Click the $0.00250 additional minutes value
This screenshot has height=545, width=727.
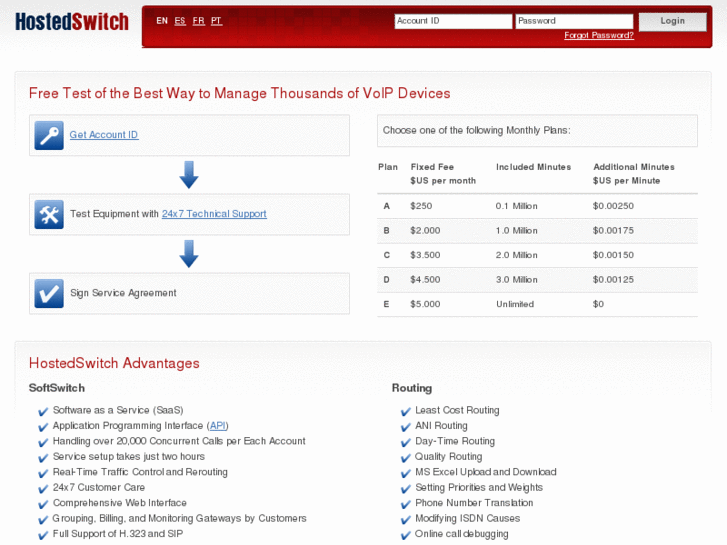[x=613, y=206]
